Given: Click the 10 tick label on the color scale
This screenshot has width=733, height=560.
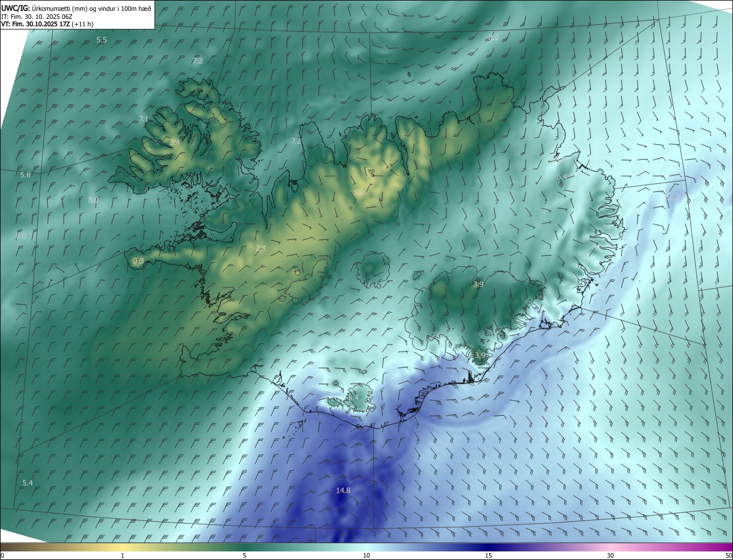Looking at the screenshot, I should (366, 555).
